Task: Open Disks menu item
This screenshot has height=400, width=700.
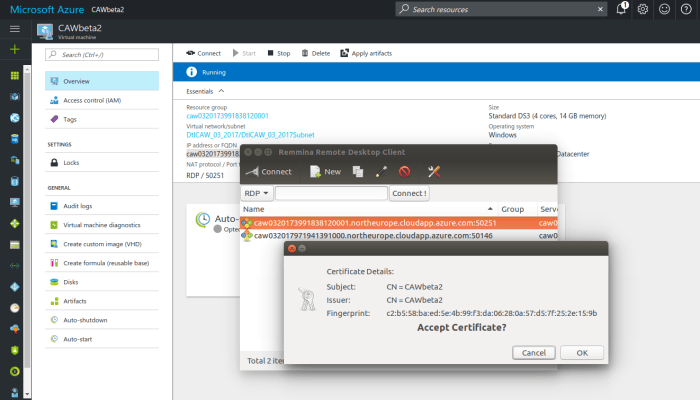Action: (x=102, y=282)
